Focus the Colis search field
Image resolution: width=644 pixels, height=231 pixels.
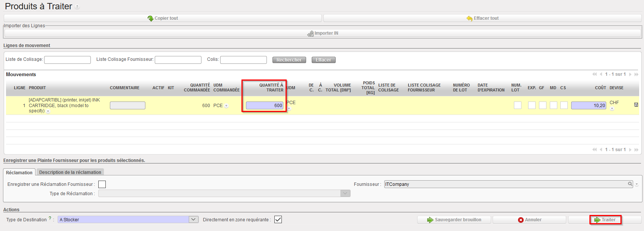[243, 60]
